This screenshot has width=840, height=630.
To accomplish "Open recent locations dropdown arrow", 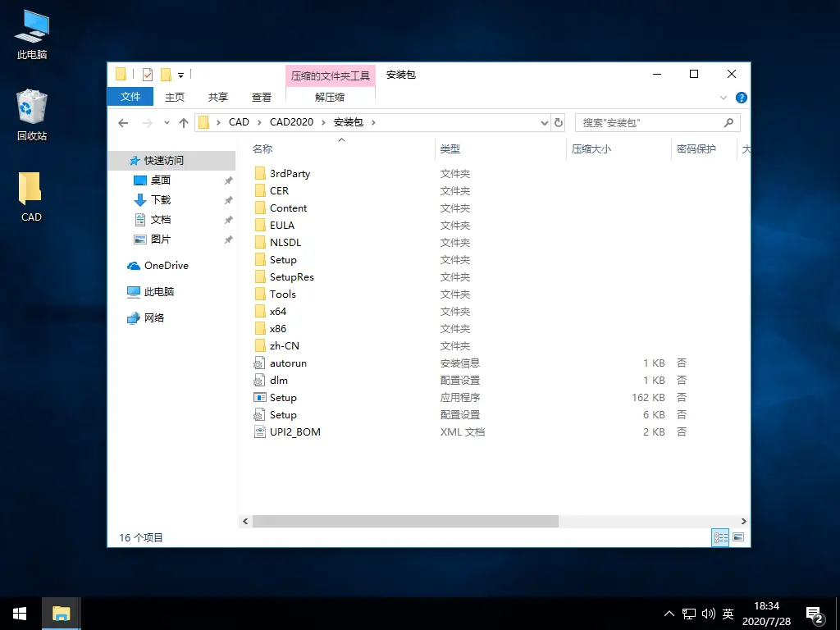I will coord(167,123).
